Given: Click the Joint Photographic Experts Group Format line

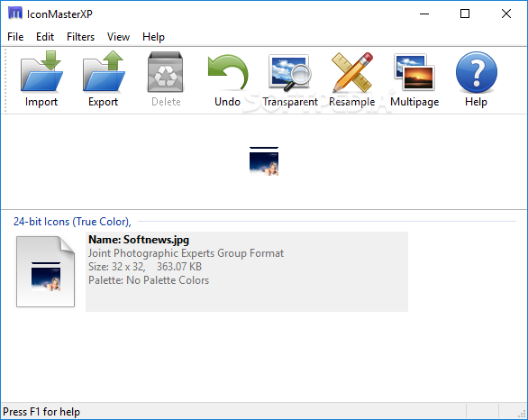Looking at the screenshot, I should pyautogui.click(x=186, y=253).
